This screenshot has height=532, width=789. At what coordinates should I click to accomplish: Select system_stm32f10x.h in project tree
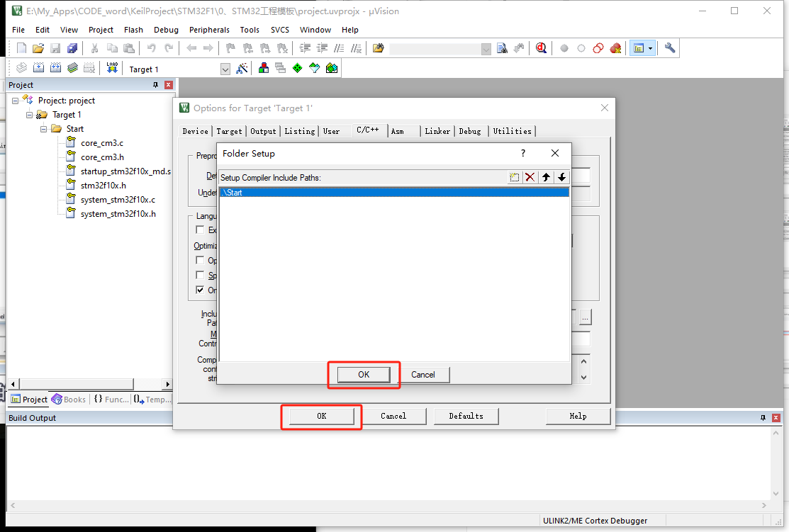coord(118,214)
